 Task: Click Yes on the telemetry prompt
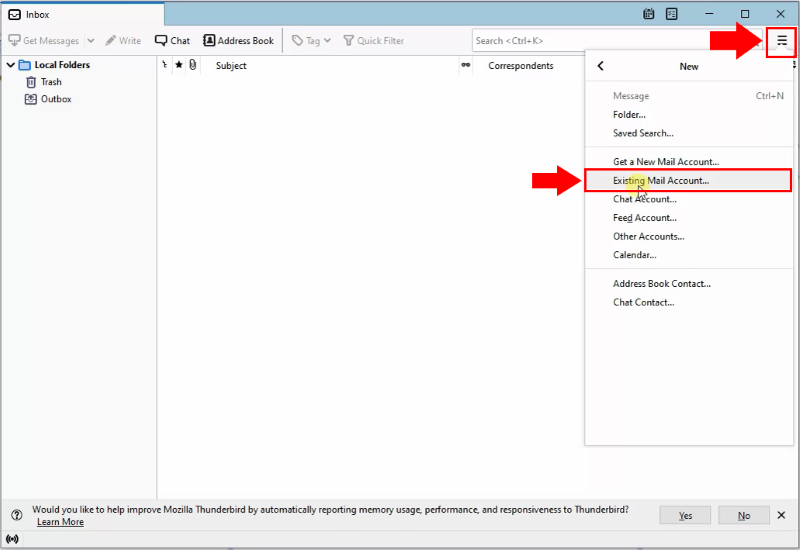(685, 515)
